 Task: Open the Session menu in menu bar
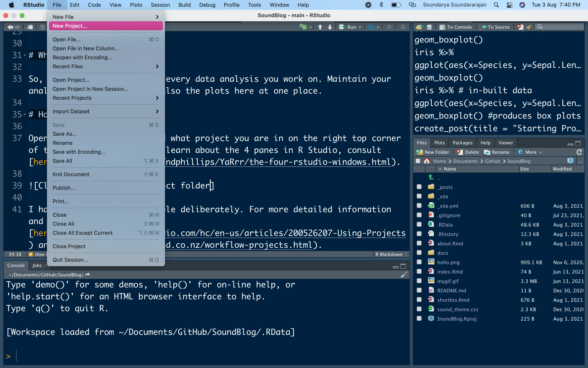tap(160, 5)
